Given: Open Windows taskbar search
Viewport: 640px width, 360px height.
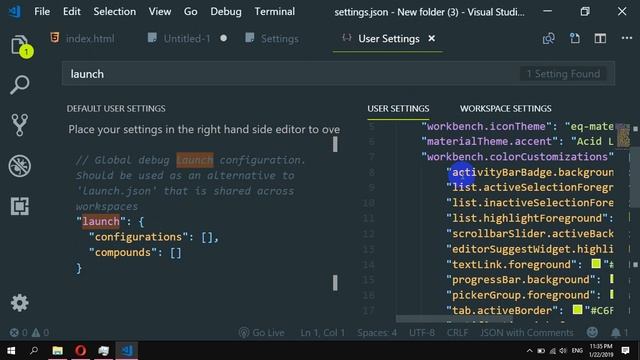Looking at the screenshot, I should tap(34, 351).
